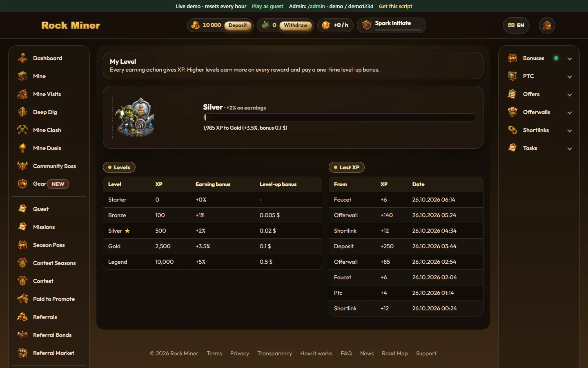
Task: Open the Play as guest link
Action: 267,6
